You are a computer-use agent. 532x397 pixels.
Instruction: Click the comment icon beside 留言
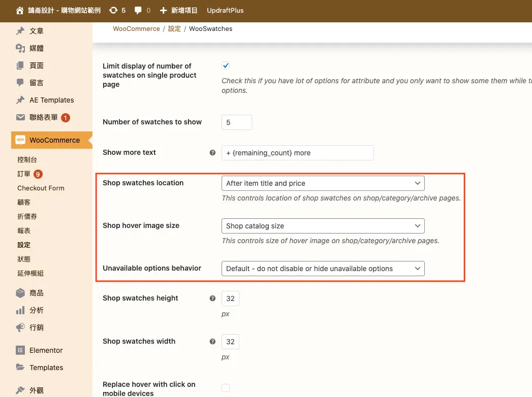tap(20, 83)
